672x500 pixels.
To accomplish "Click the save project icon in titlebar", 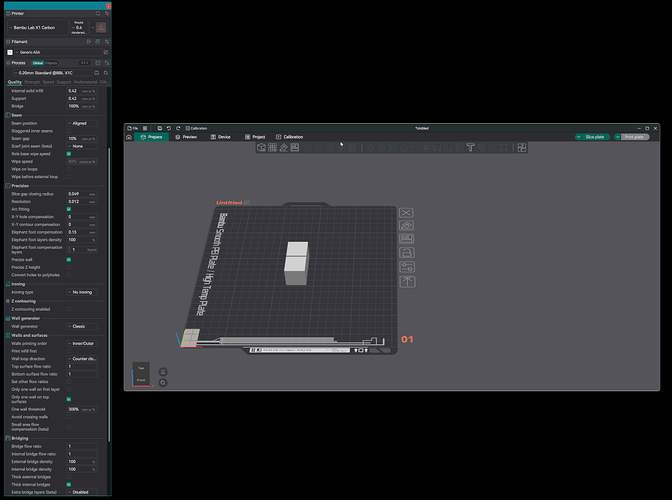I will [x=159, y=128].
